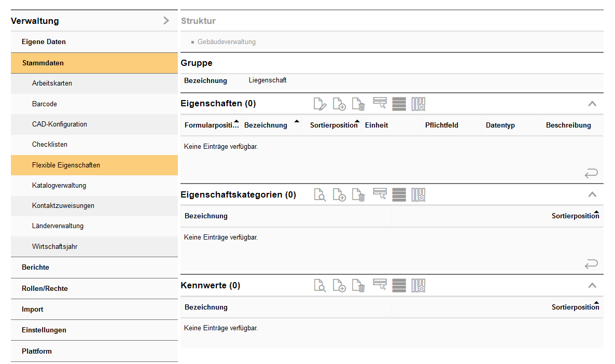Add a new Eigenschaftskategorien entry
Image resolution: width=615 pixels, height=364 pixels.
(x=339, y=195)
